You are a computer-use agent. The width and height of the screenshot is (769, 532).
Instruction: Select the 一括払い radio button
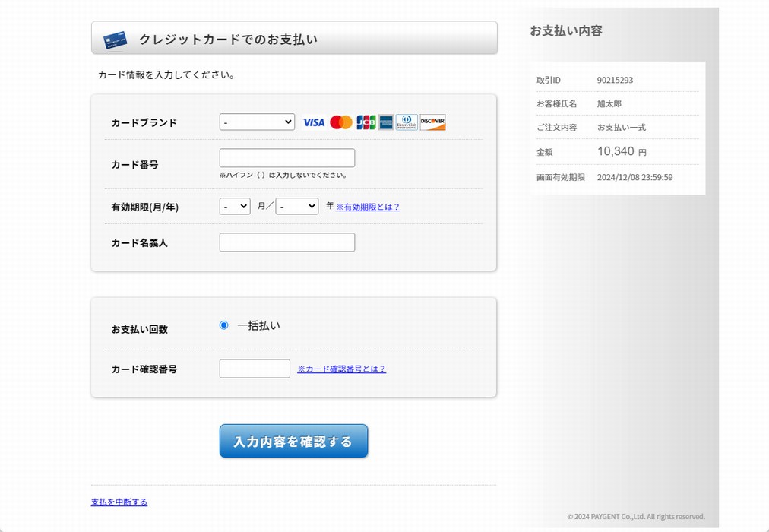[x=223, y=325]
